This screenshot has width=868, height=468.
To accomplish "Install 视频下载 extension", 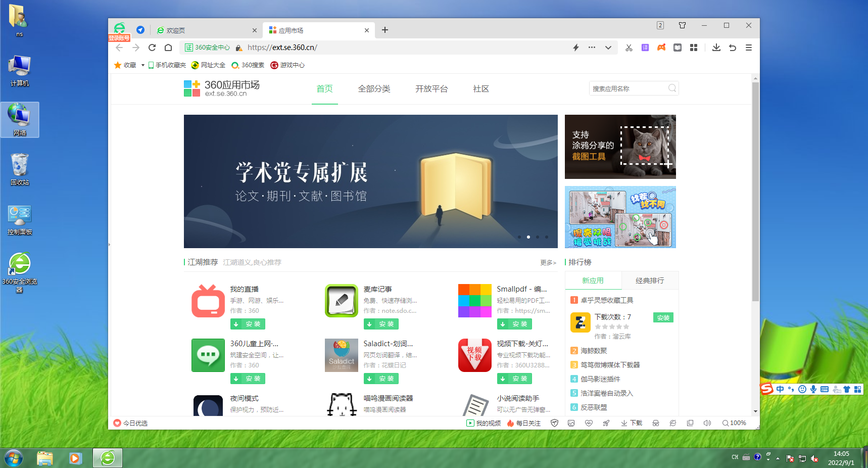I will 514,379.
